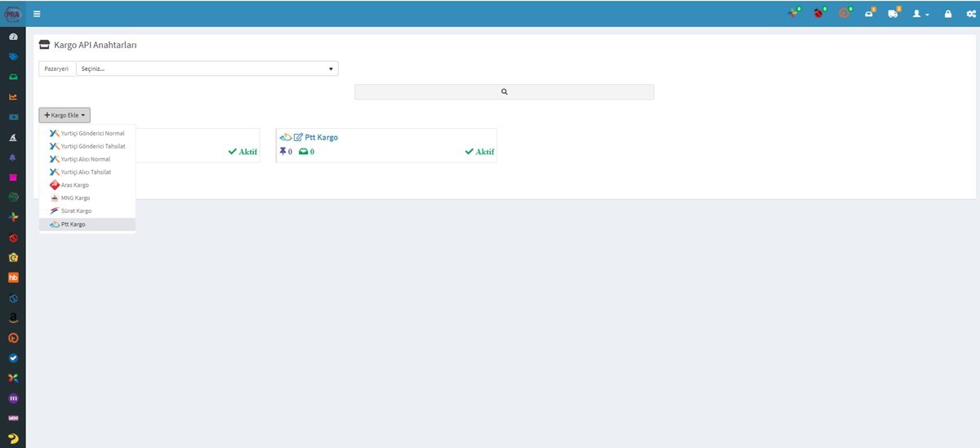
Task: Click the PRA logo in the top-left corner
Action: (x=12, y=13)
